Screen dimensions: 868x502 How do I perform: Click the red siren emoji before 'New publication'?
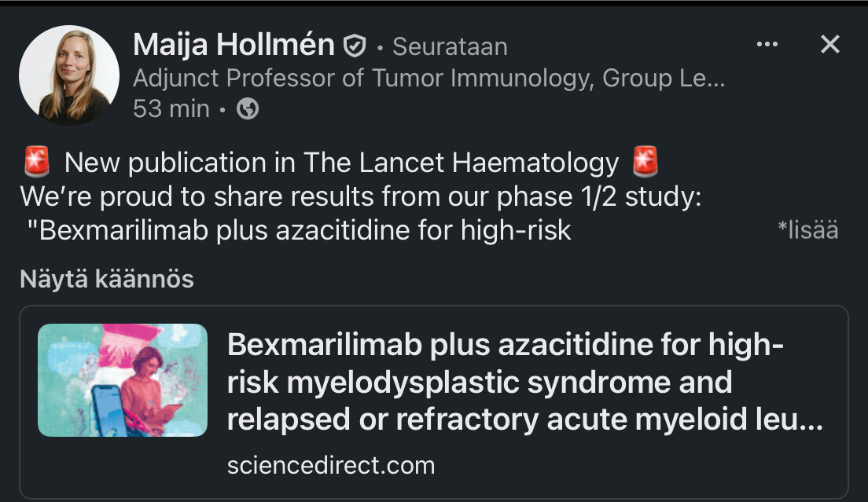pyautogui.click(x=37, y=162)
